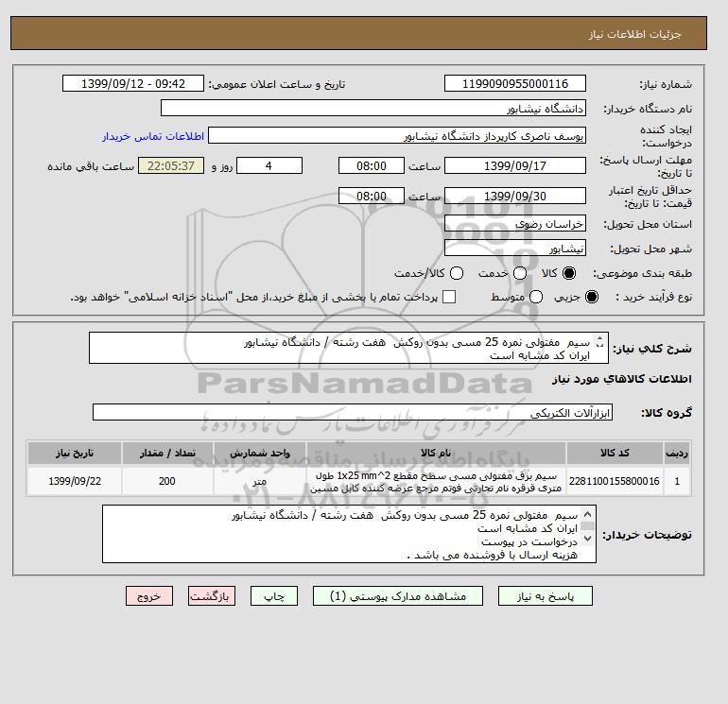Click the کد کالا column header
The width and height of the screenshot is (728, 704).
tap(615, 453)
